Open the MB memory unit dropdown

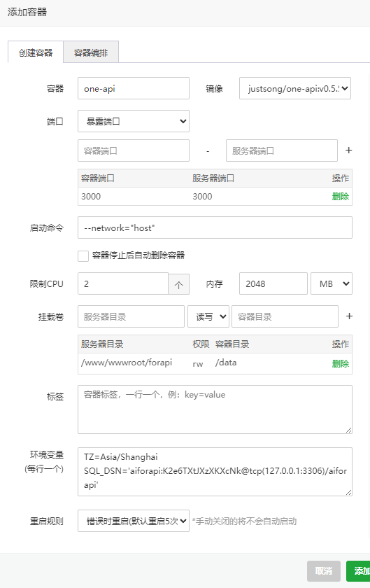tap(332, 284)
